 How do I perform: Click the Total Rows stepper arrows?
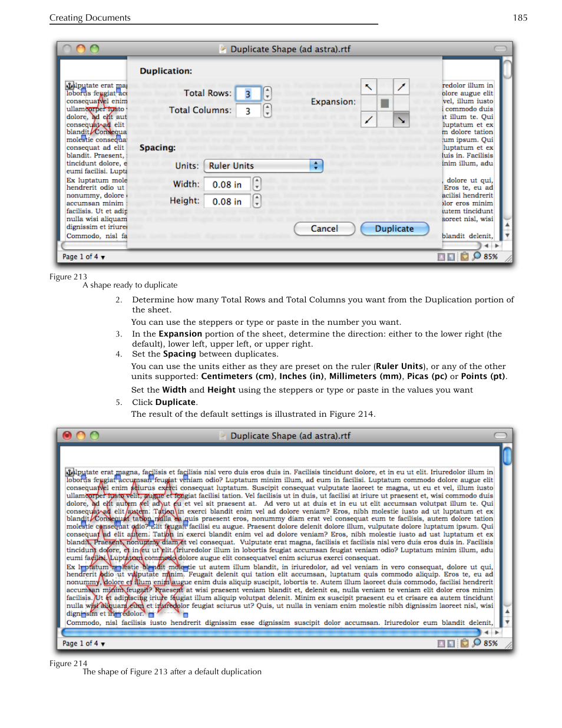[x=267, y=94]
